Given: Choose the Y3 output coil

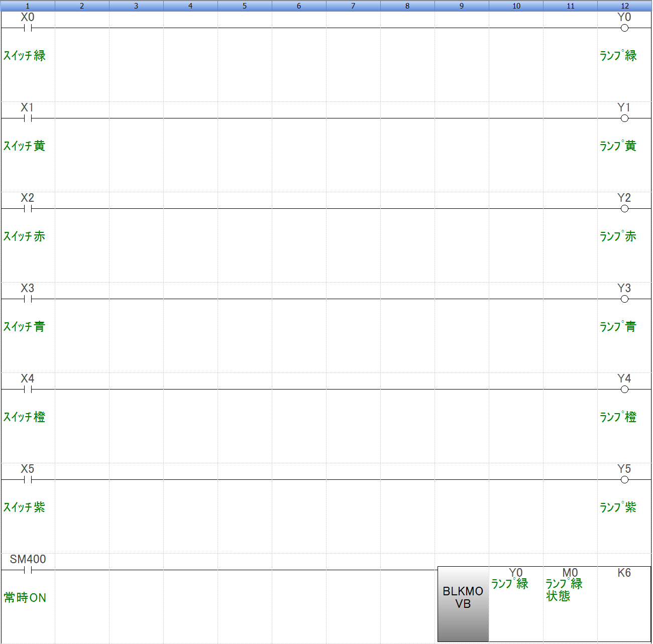Looking at the screenshot, I should tap(624, 299).
